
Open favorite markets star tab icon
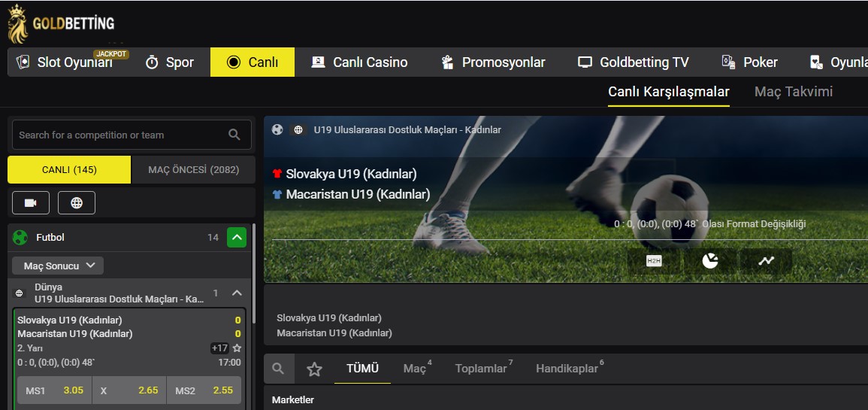(x=314, y=369)
